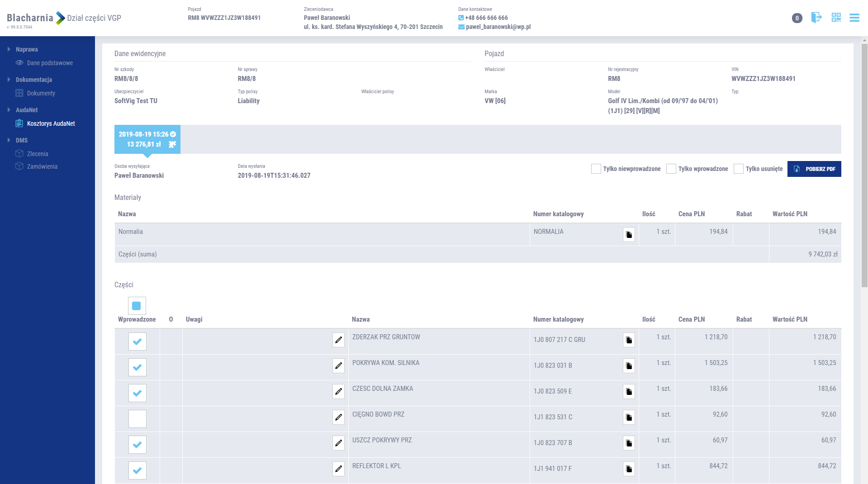
Task: Open the hamburger menu in header
Action: pos(854,18)
